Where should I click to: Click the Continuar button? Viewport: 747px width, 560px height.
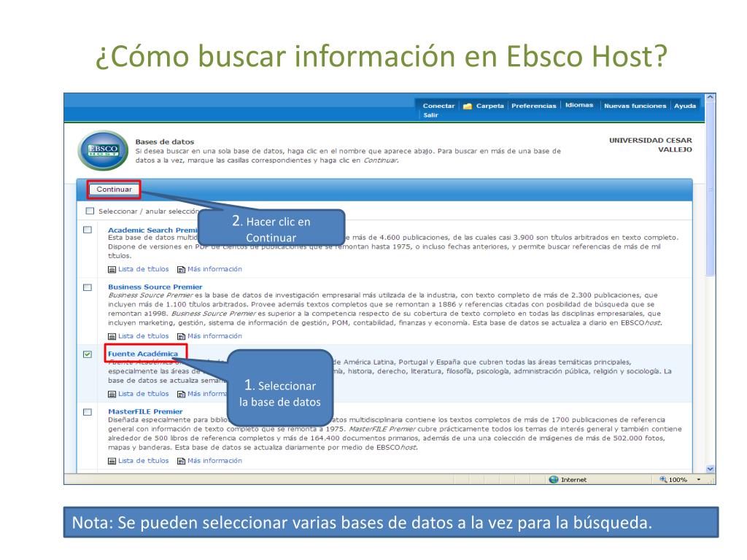pos(114,189)
